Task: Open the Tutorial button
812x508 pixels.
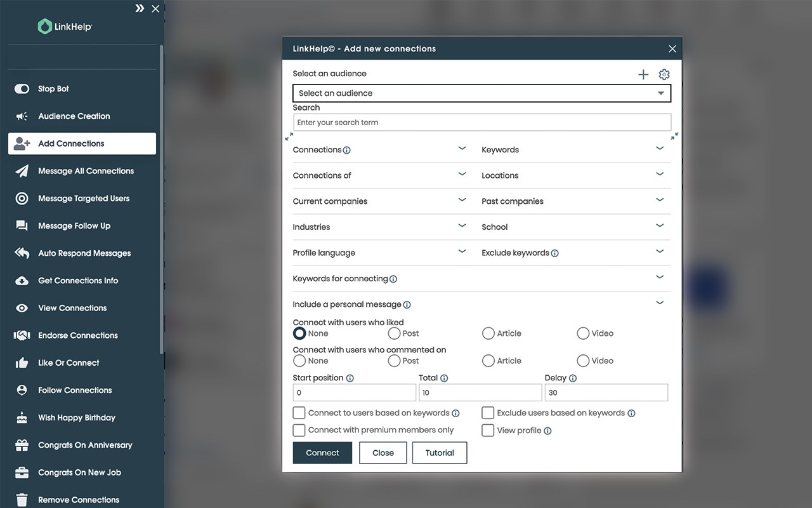Action: tap(440, 453)
